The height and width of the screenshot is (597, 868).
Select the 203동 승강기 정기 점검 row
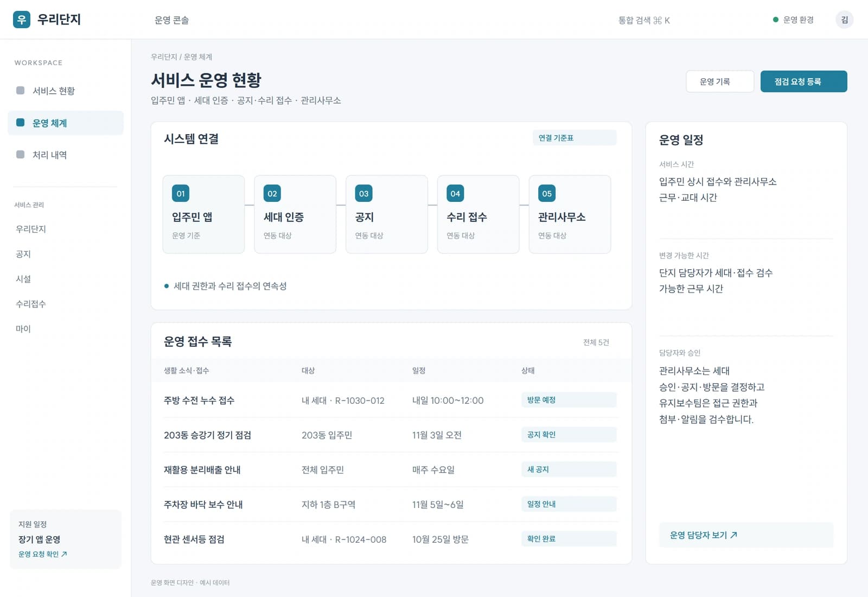click(391, 435)
